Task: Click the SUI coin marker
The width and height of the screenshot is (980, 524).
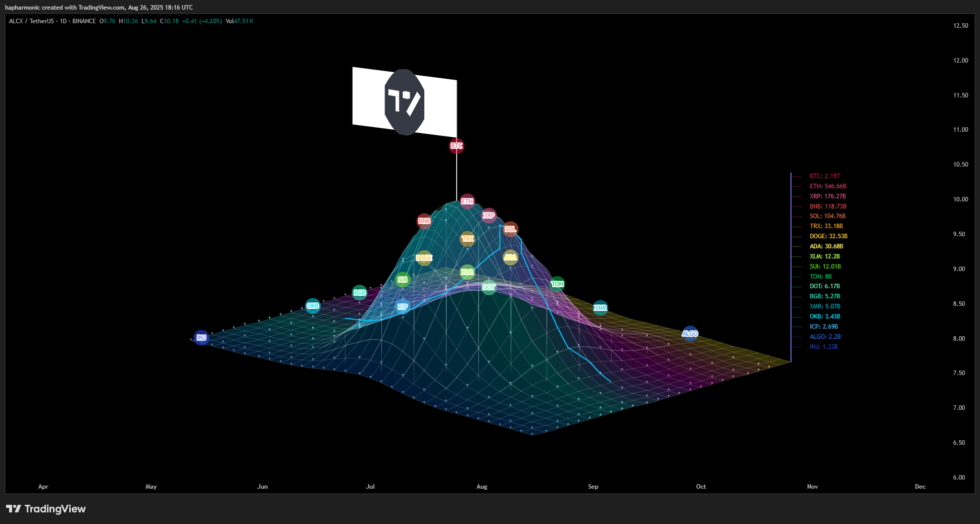Action: click(403, 280)
